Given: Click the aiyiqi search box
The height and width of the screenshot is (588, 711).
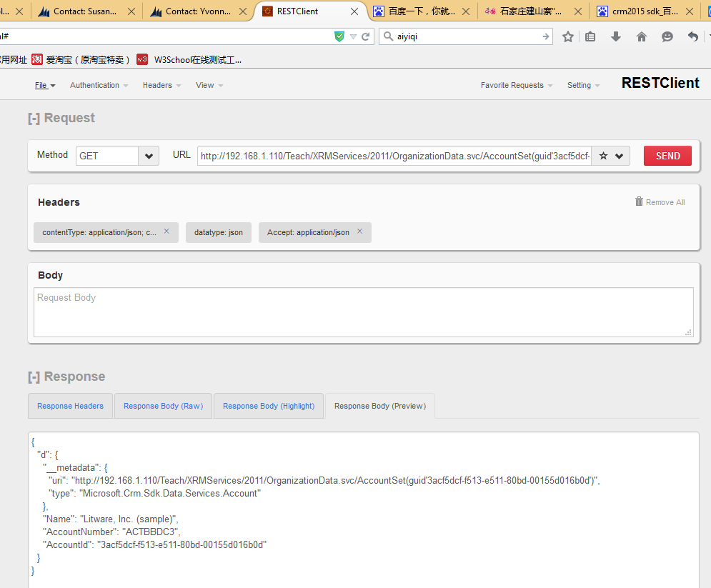Looking at the screenshot, I should pyautogui.click(x=467, y=36).
